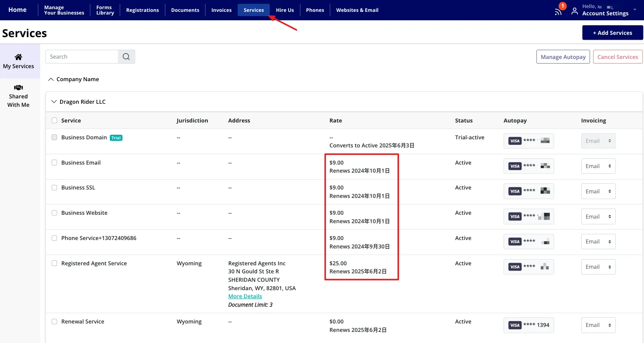The height and width of the screenshot is (343, 644).
Task: Click the Add Services button
Action: click(x=612, y=33)
